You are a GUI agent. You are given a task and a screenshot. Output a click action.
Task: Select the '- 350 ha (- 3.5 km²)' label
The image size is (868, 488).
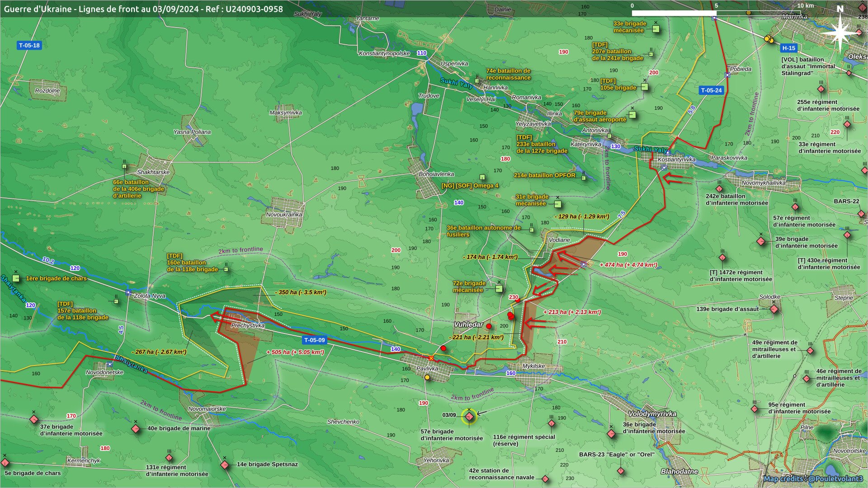coord(300,292)
